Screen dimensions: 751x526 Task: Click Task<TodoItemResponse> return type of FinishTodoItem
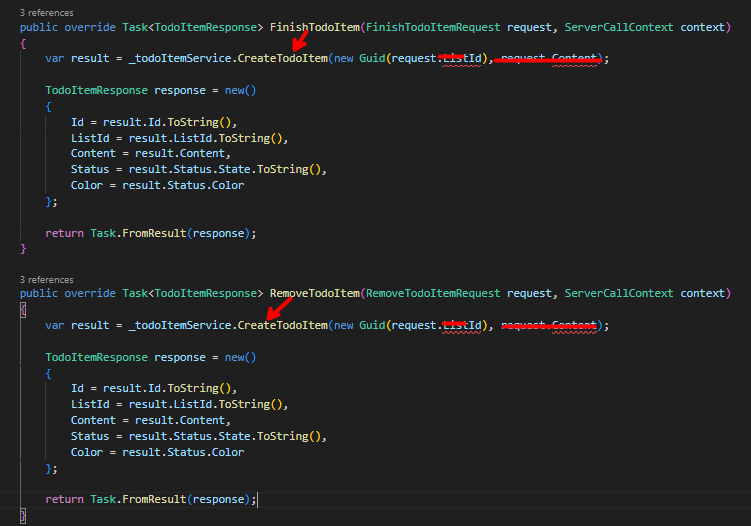pyautogui.click(x=193, y=27)
